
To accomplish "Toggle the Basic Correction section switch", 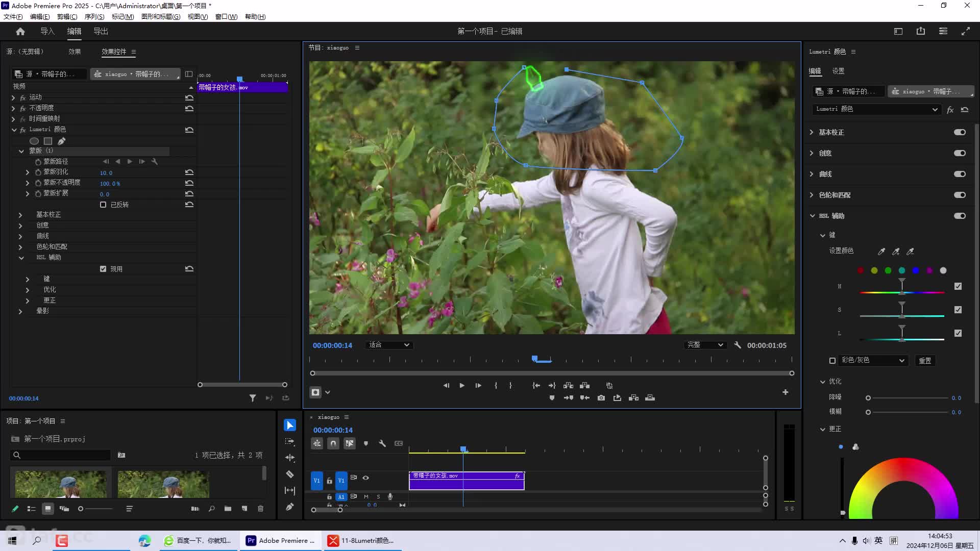I will (x=960, y=132).
